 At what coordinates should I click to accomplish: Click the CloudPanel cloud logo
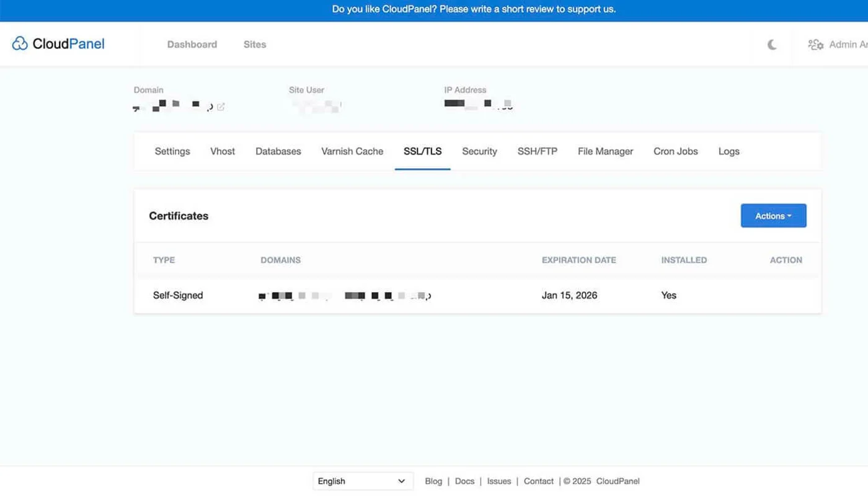point(20,43)
